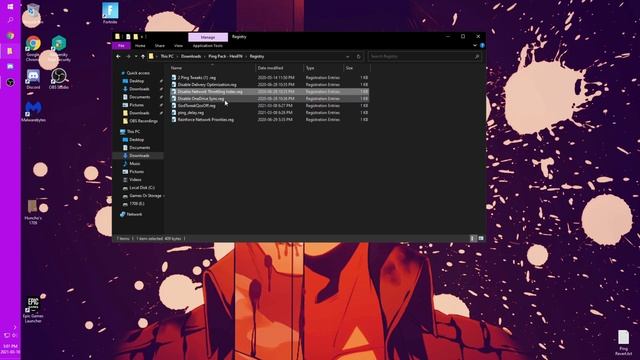Screen dimensions: 640x360
Task: Click the Properties quick access toolbar icon
Action: (128, 37)
